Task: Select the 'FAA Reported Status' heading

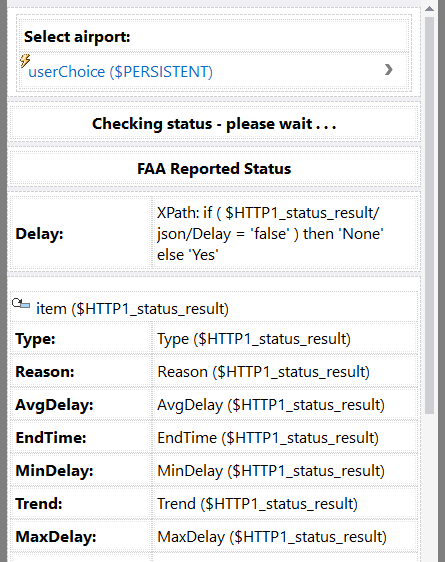Action: tap(214, 169)
